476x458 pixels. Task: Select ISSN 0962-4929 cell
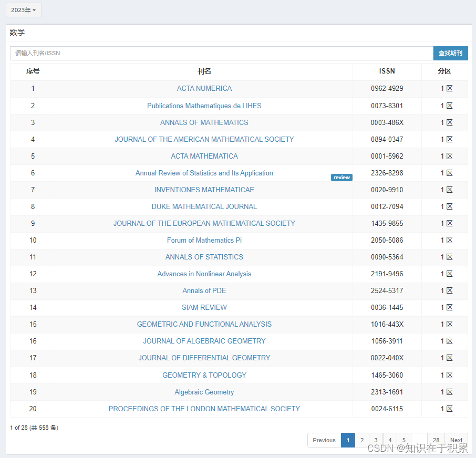pyautogui.click(x=387, y=88)
